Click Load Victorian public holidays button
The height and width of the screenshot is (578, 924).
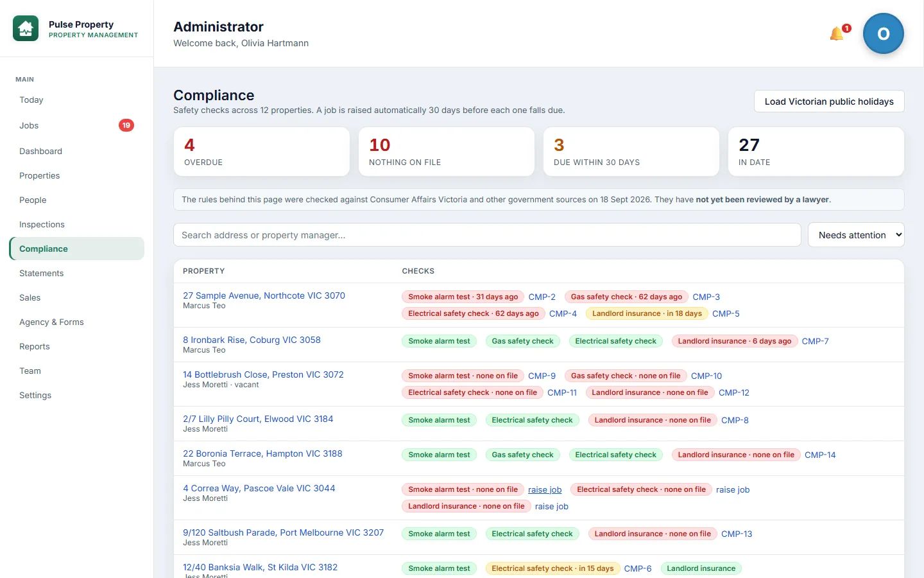click(x=829, y=101)
